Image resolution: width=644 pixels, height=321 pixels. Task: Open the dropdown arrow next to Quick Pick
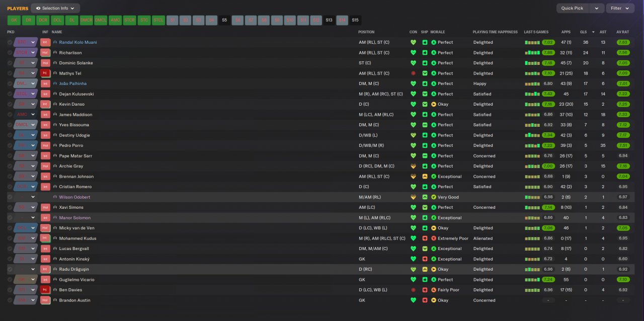pyautogui.click(x=596, y=8)
